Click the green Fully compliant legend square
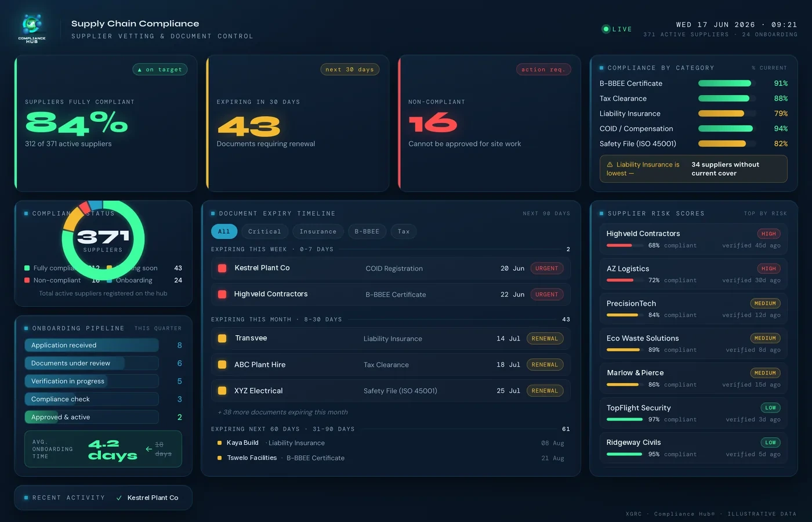This screenshot has width=812, height=522. [x=27, y=268]
